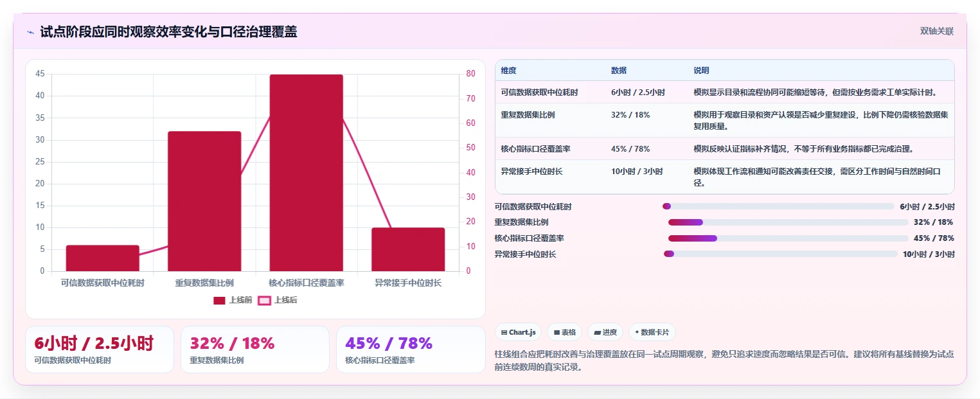Click the tallest bar for 核心指标口径覆盖率
This screenshot has height=399, width=980.
(306, 173)
